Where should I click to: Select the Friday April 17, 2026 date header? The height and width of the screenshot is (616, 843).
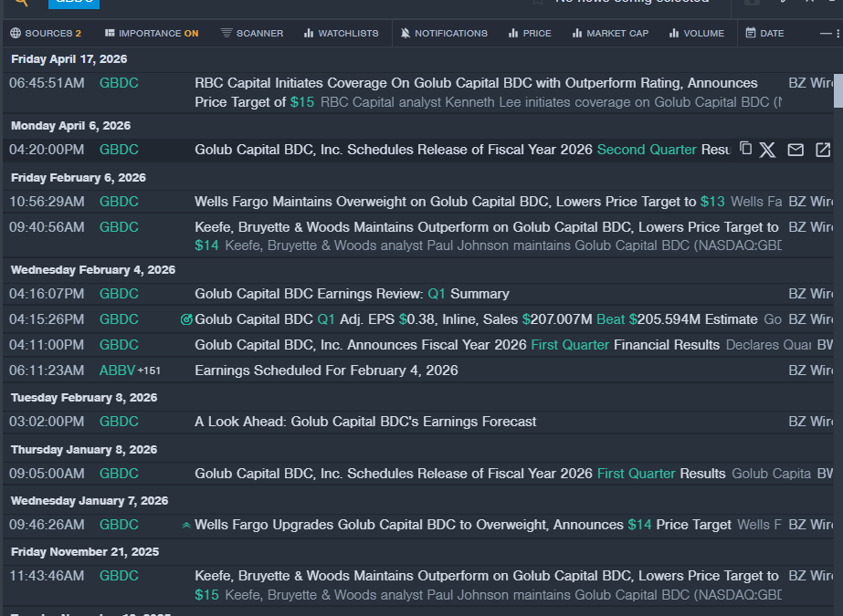coord(68,59)
